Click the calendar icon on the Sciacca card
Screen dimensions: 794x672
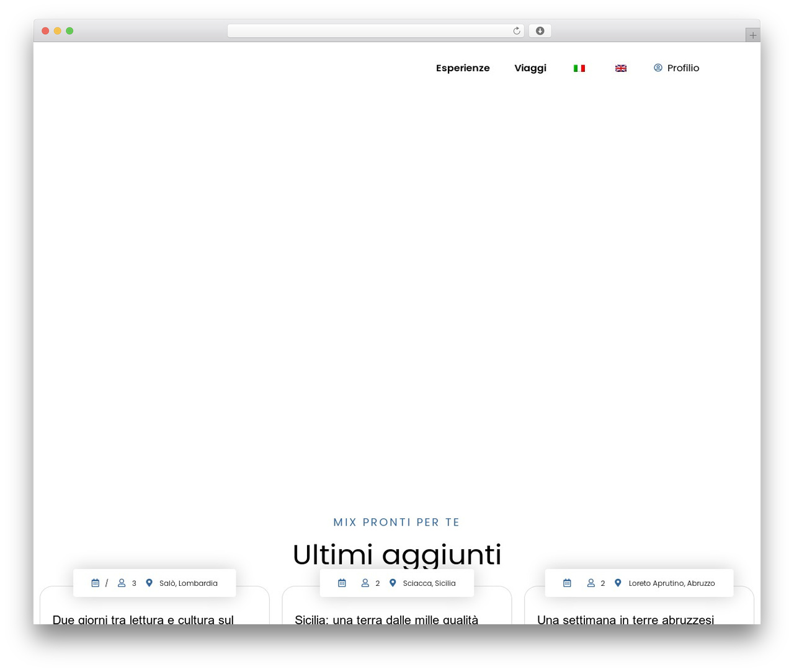click(x=342, y=583)
